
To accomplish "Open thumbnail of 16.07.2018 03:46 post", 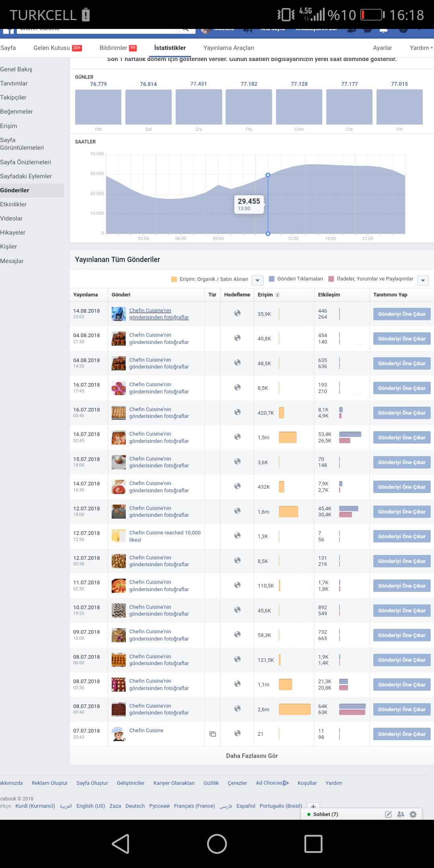I will pyautogui.click(x=119, y=413).
